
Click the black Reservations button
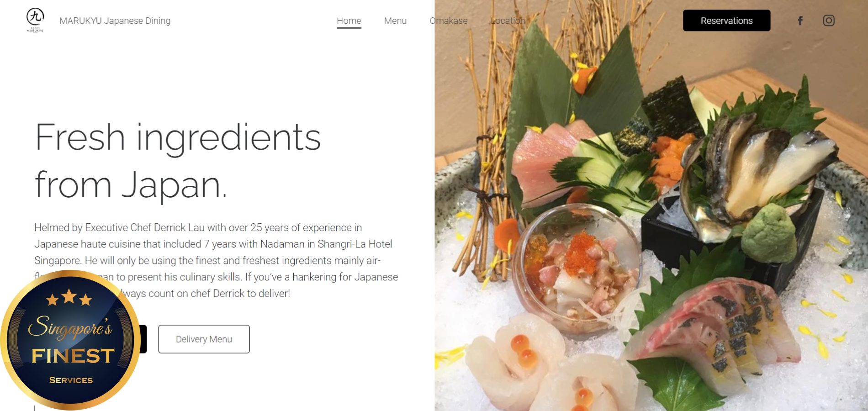(x=726, y=21)
